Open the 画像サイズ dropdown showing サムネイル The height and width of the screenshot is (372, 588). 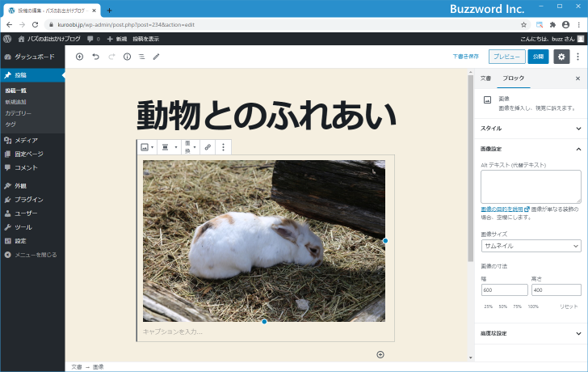531,246
